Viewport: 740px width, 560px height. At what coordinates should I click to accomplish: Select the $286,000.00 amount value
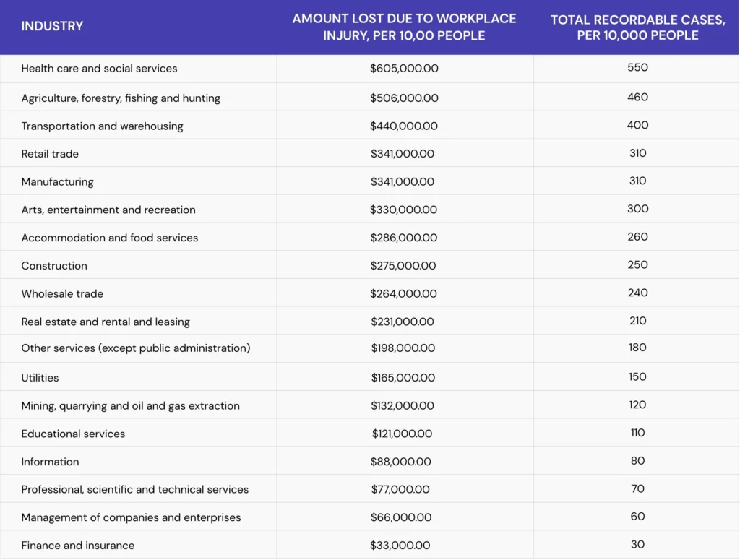(404, 238)
